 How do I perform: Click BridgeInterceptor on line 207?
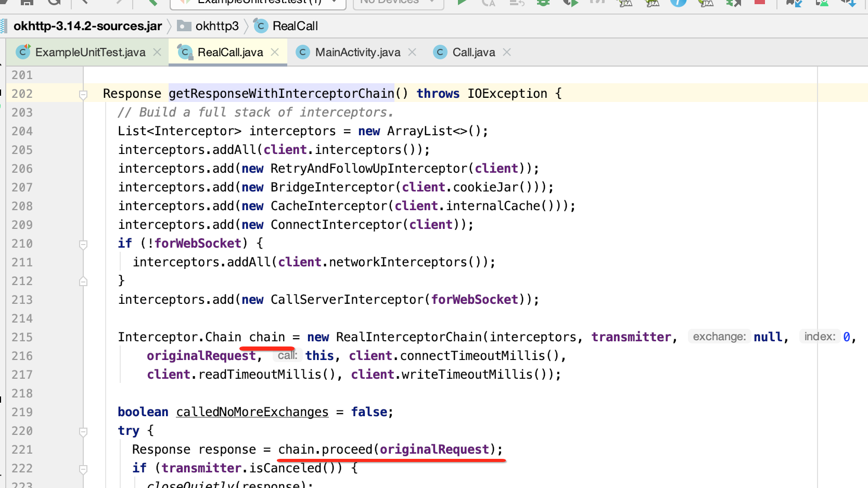coord(333,187)
